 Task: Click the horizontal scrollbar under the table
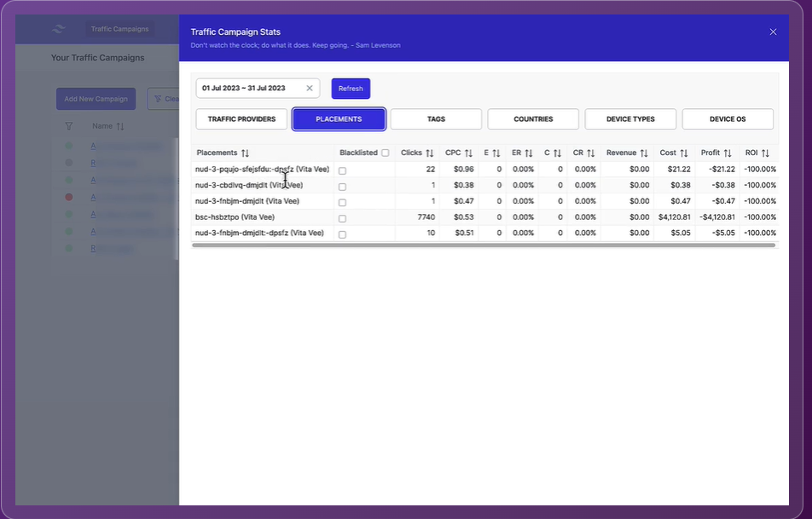[x=484, y=245]
